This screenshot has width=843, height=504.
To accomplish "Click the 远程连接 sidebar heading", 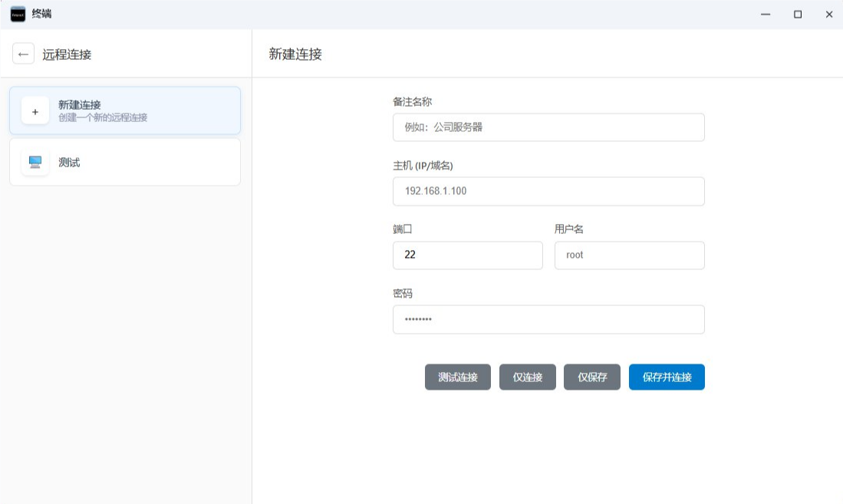I will (x=68, y=54).
